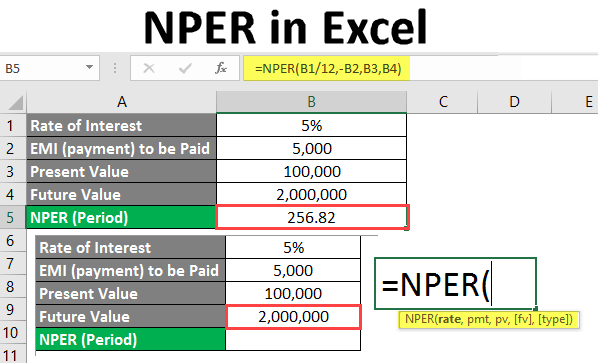598x363 pixels.
Task: Open the Insert Function fx icon
Action: click(x=221, y=68)
